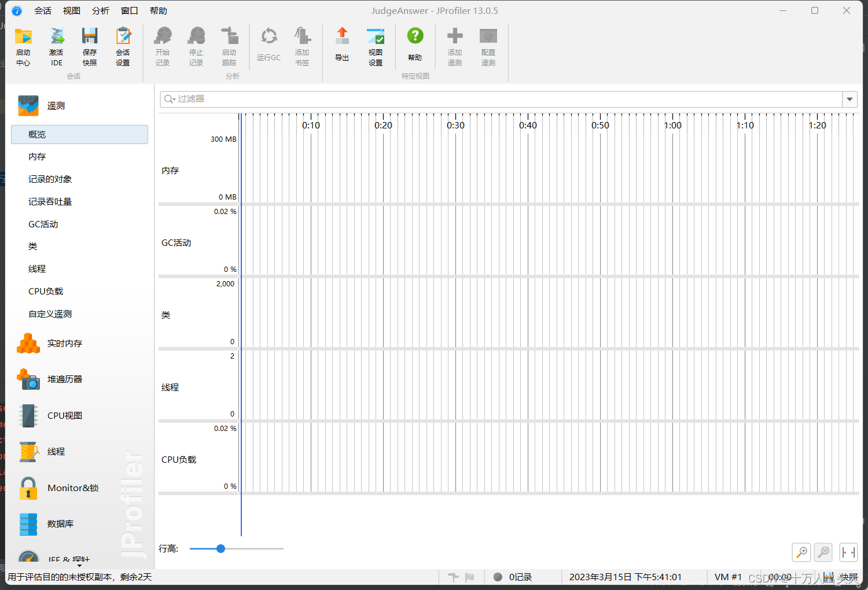Viewport: 868px width, 590px height.
Task: Select 概览 overview in telemetry list
Action: pos(79,134)
